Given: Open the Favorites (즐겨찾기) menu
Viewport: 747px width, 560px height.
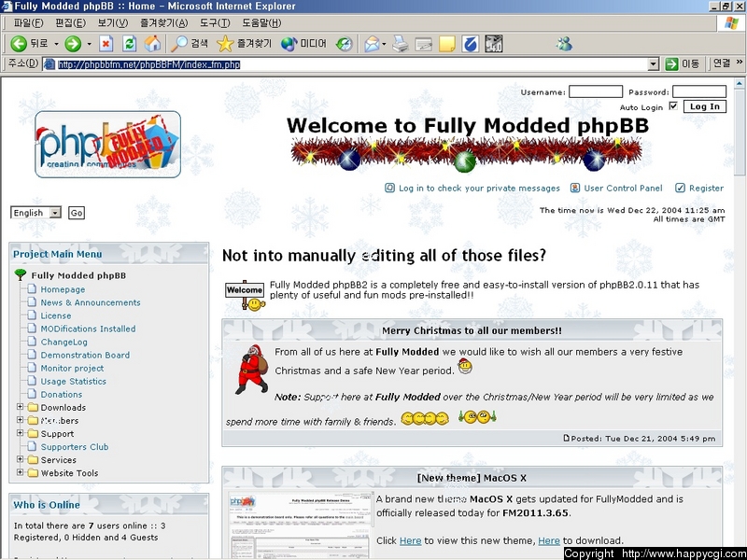Looking at the screenshot, I should (164, 22).
